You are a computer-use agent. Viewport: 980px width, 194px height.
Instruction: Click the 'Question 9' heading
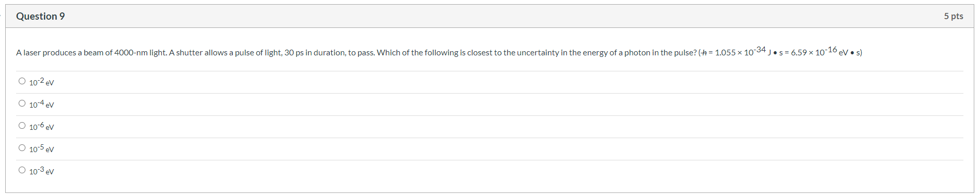(x=40, y=16)
